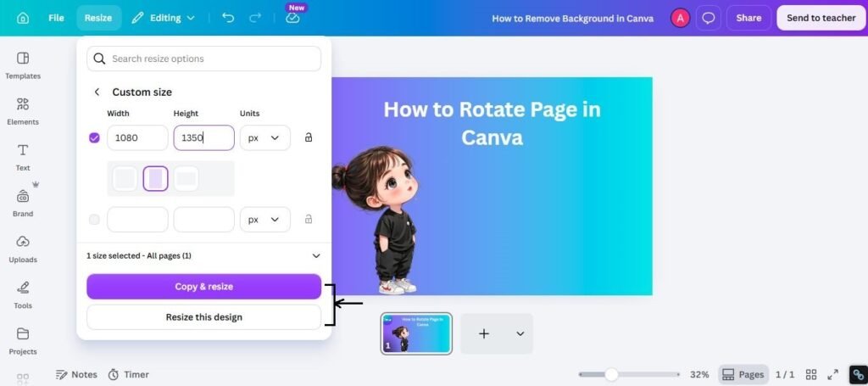
Task: Enter fullscreen present mode
Action: 832,375
